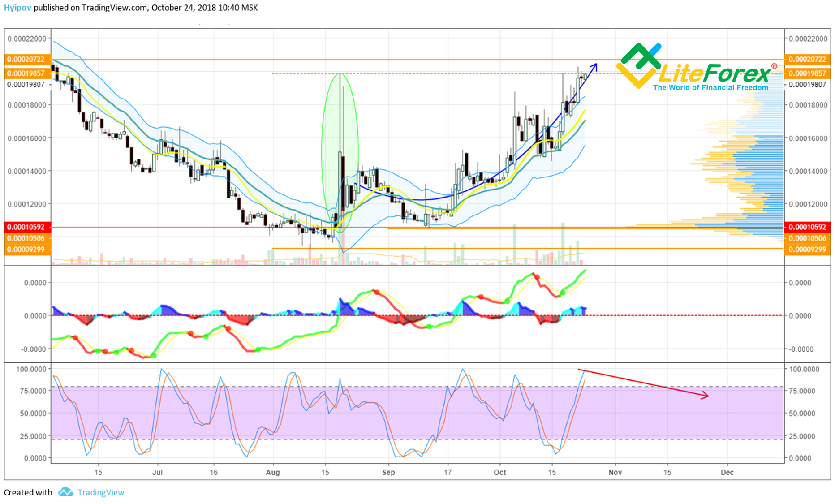
Task: Select the red 0.00010592 label on right axis
Action: [807, 227]
